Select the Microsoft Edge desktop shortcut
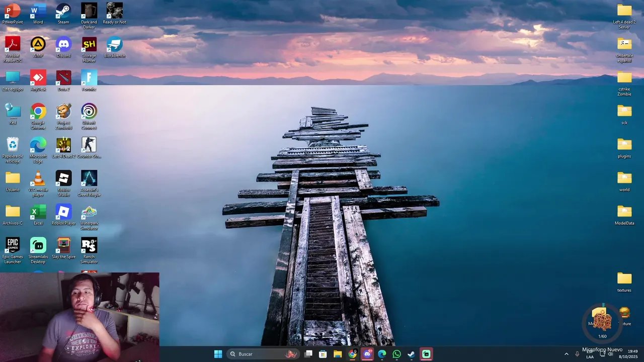The width and height of the screenshot is (644, 362). 38,150
